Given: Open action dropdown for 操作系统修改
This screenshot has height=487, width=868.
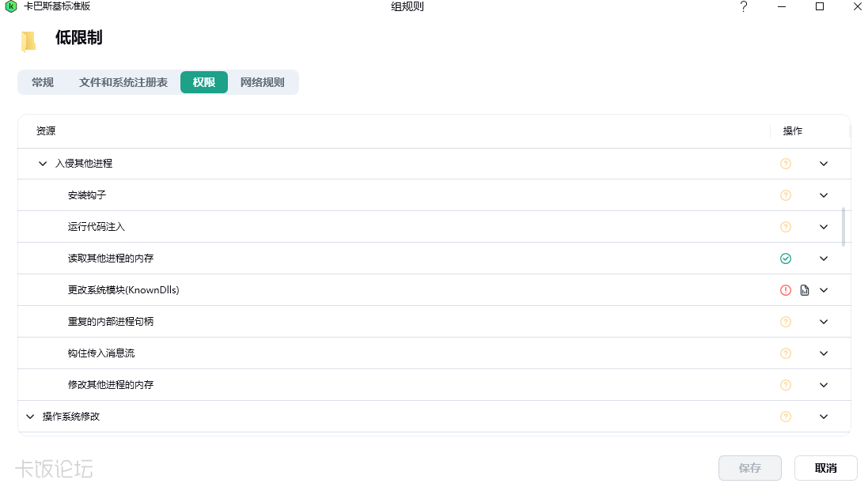Looking at the screenshot, I should click(x=824, y=417).
